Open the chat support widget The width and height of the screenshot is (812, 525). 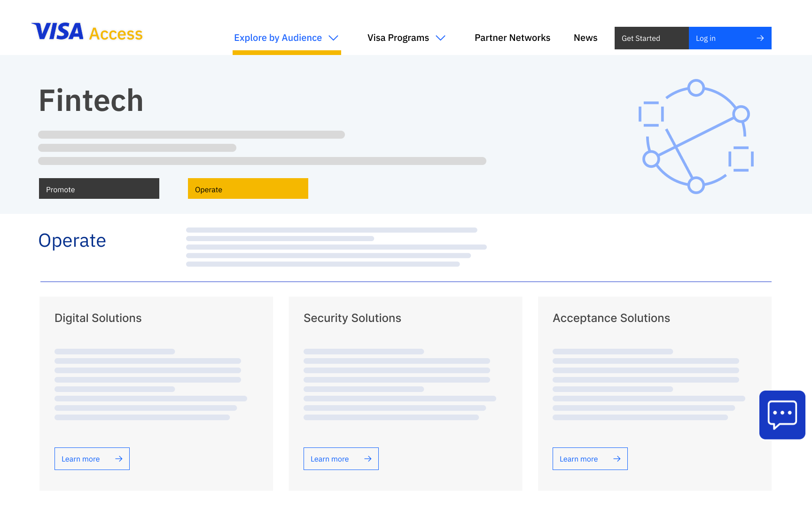pos(782,415)
